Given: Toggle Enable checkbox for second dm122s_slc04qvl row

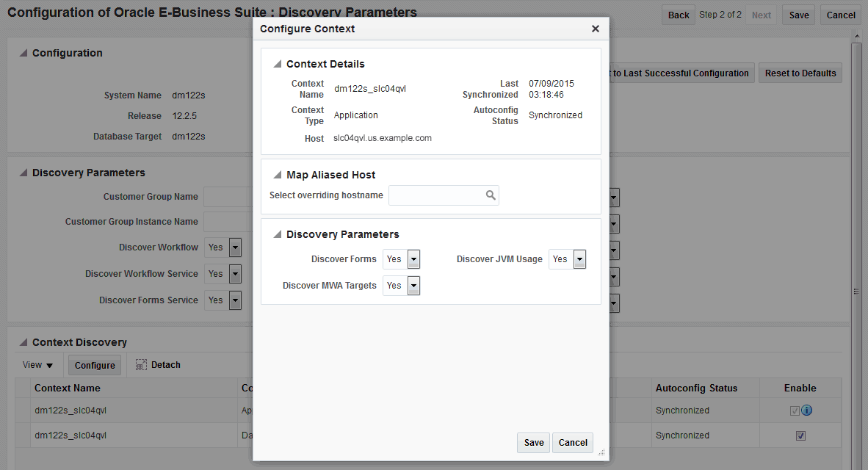Looking at the screenshot, I should pos(800,435).
